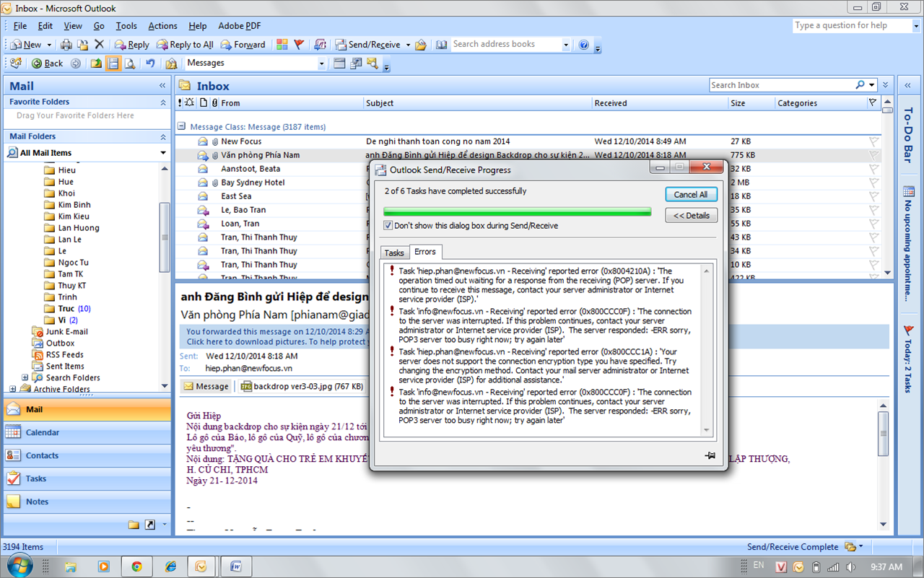Hide details with the Details button

point(691,216)
